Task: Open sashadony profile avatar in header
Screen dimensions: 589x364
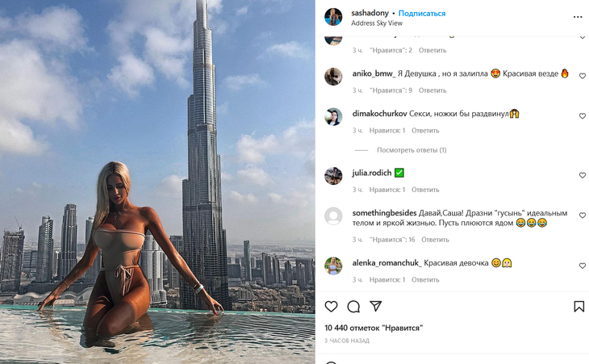Action: click(x=333, y=17)
